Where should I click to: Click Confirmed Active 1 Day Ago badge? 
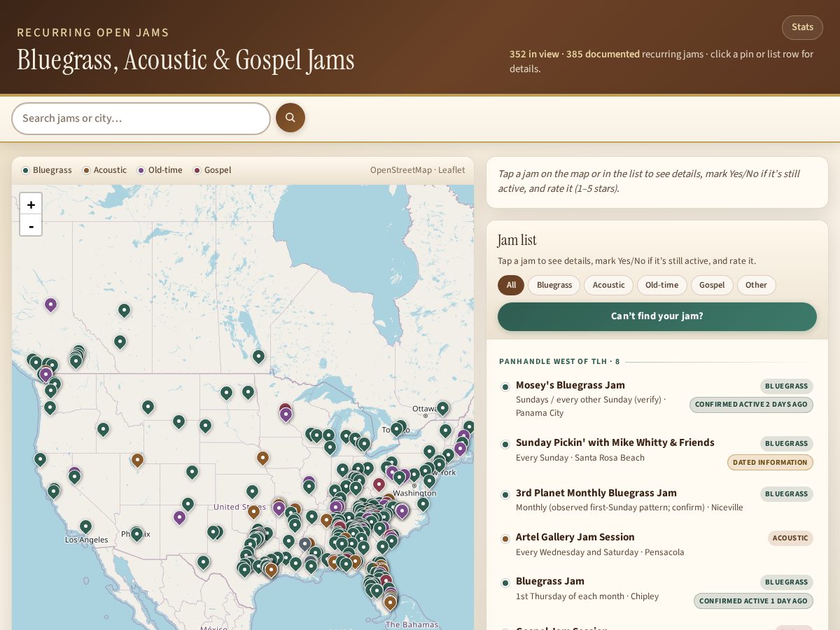point(753,601)
